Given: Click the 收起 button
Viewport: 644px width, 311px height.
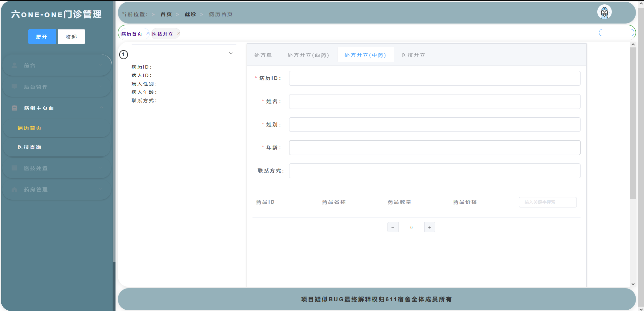Looking at the screenshot, I should point(72,37).
